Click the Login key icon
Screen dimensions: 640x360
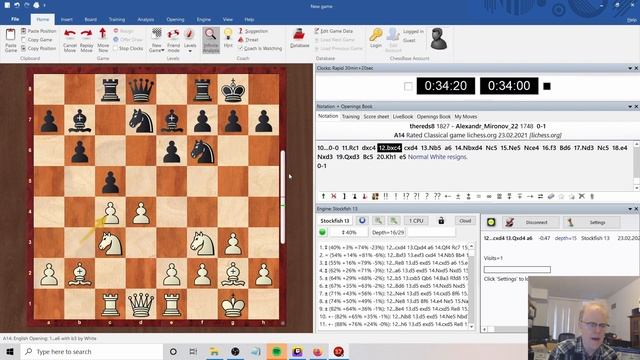point(376,35)
